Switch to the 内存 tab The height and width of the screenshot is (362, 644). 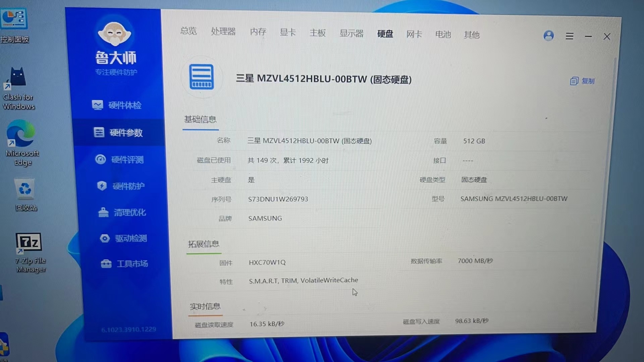(x=258, y=32)
